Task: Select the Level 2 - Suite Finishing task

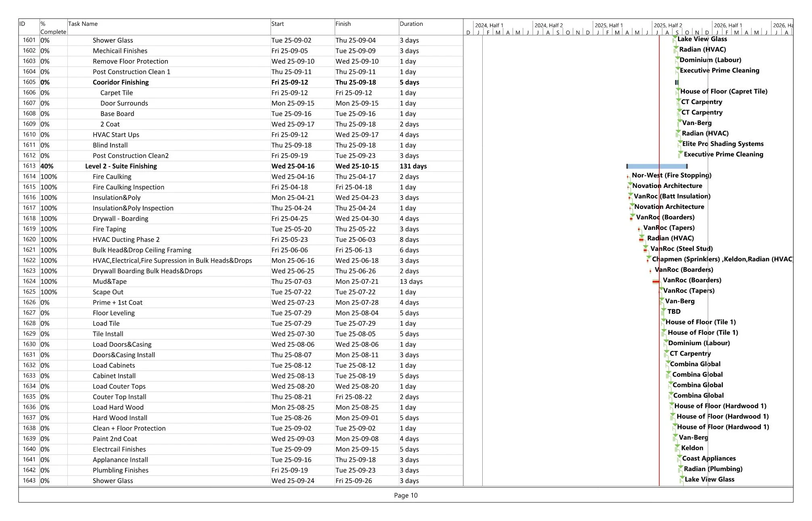Action: click(121, 166)
